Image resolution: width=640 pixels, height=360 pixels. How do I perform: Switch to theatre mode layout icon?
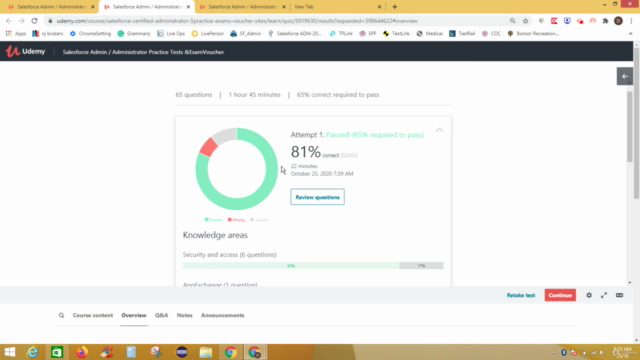pyautogui.click(x=619, y=295)
